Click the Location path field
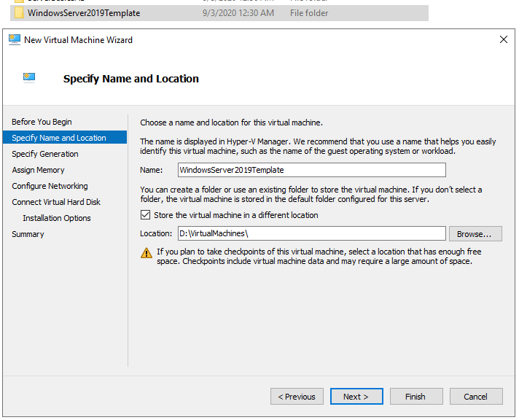The height and width of the screenshot is (420, 519). click(312, 233)
